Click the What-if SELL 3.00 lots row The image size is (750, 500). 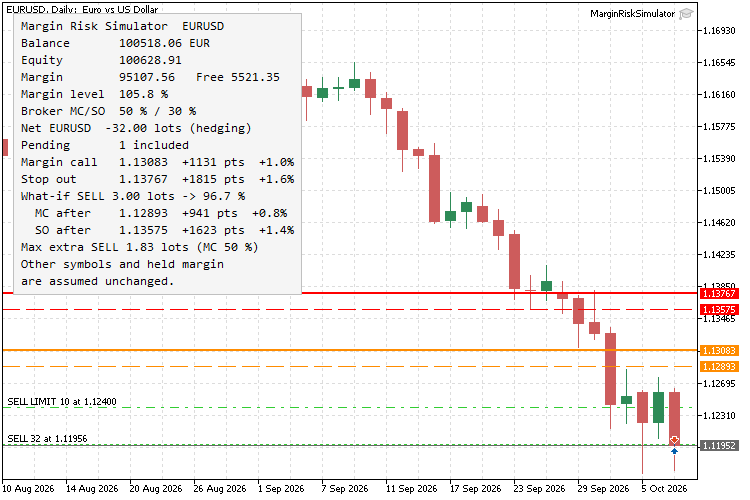point(133,196)
